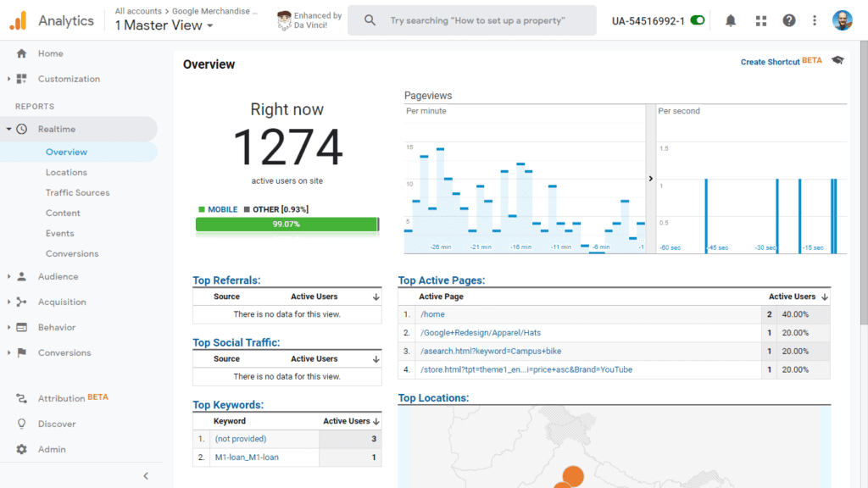This screenshot has width=868, height=488.
Task: Open the 1 Master View selector
Action: 163,25
